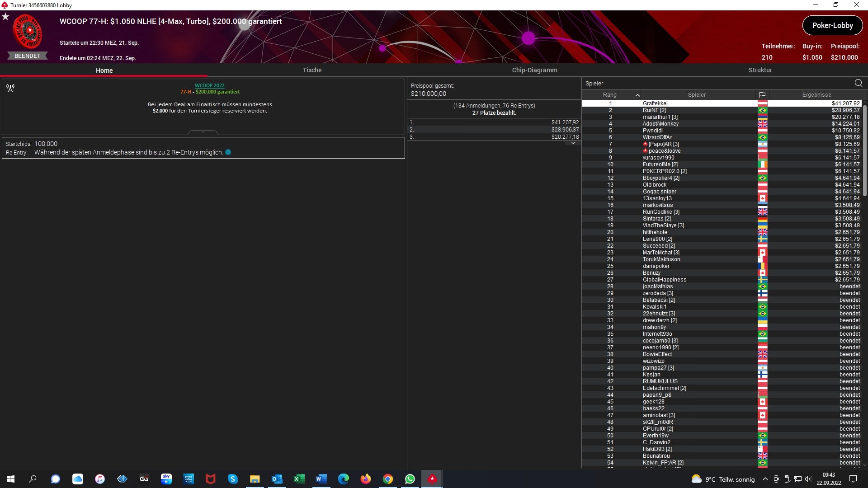Click the broadcast tower icon in the info panel
The image size is (868, 488).
[10, 88]
